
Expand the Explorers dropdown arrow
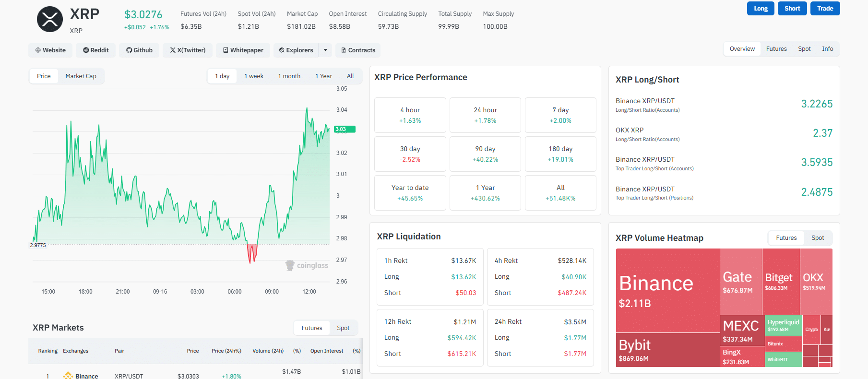pyautogui.click(x=325, y=50)
